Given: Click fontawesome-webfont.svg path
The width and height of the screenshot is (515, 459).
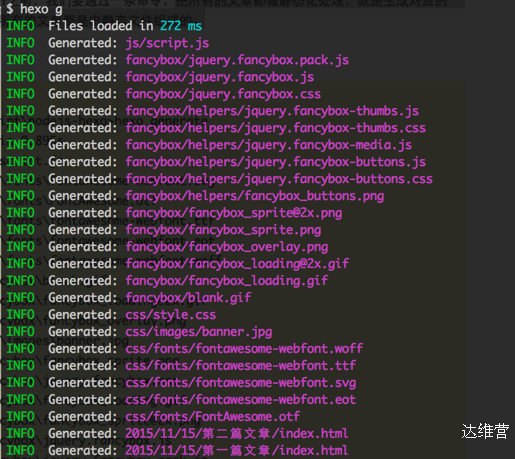Looking at the screenshot, I should [x=241, y=383].
